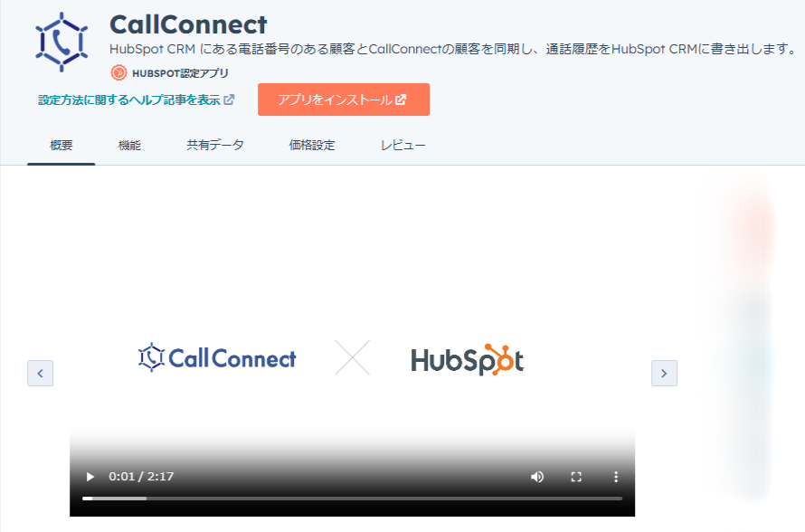Click the 0:01 / 2:17 time display
Screen dimensions: 805x532
coord(141,477)
